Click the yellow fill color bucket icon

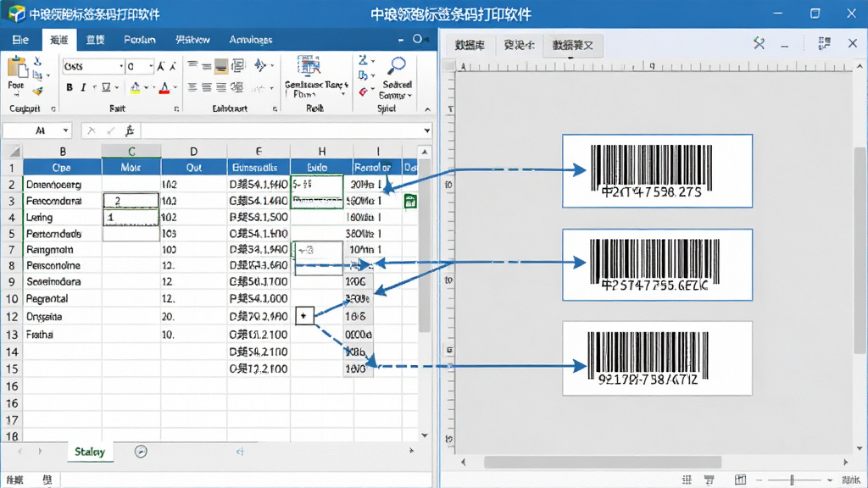coord(135,87)
